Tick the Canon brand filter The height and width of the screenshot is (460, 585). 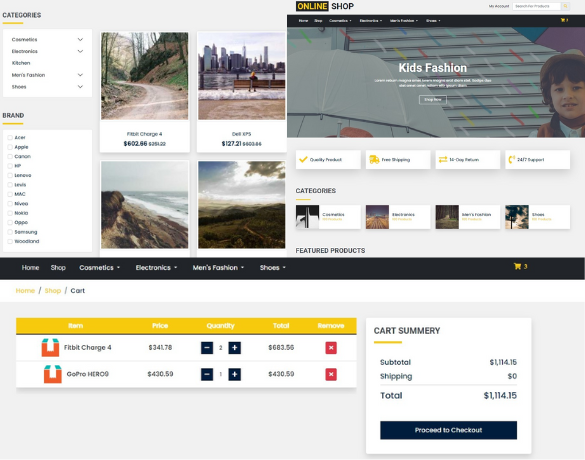click(10, 156)
